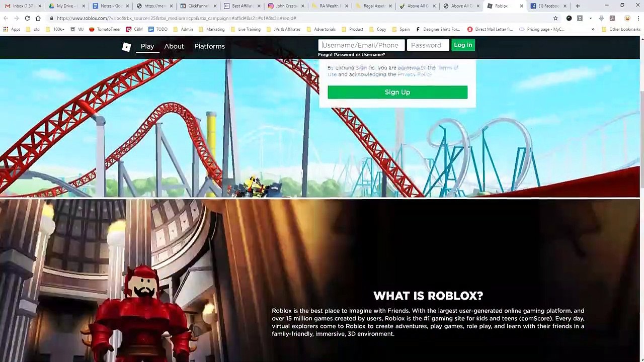Switch to the My Drive tab
Viewport: 644px width, 362px height.
coord(66,6)
